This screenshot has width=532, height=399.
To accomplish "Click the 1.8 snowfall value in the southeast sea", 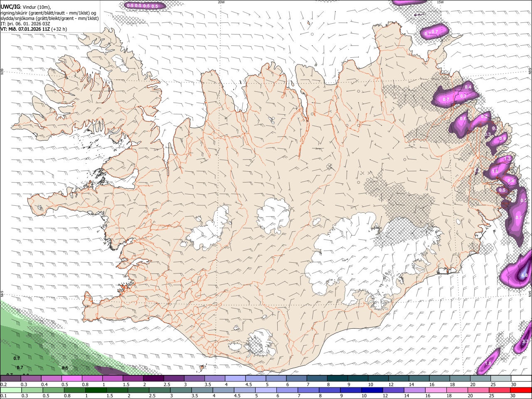I will (x=488, y=363).
